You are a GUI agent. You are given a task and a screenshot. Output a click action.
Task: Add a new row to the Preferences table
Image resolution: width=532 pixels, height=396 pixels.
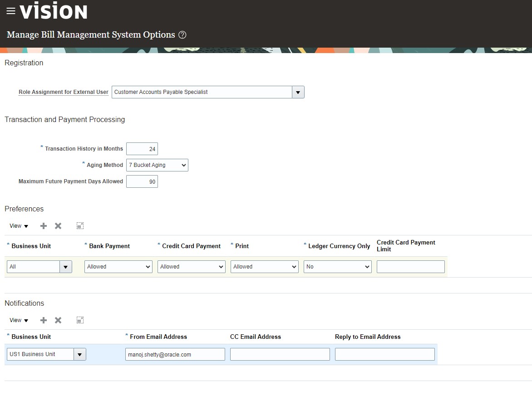pos(43,225)
